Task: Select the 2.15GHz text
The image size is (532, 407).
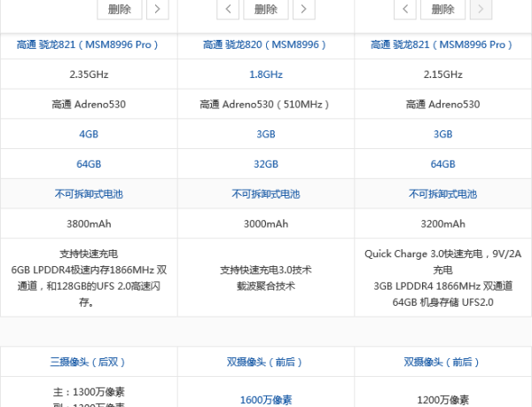Action: click(443, 74)
